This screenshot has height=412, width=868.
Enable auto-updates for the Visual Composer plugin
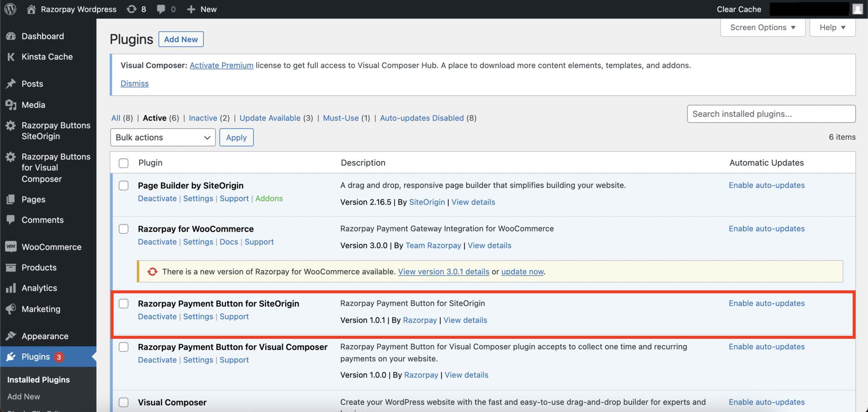(x=767, y=402)
